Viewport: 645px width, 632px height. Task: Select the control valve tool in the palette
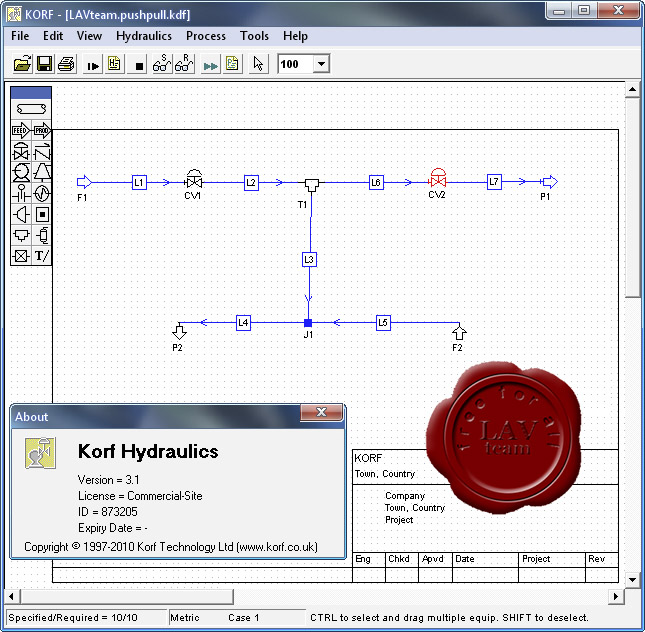(x=21, y=151)
